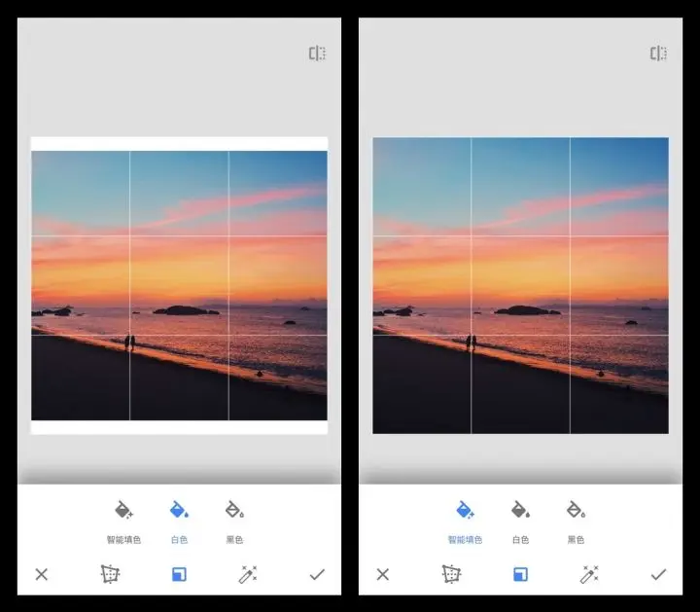Confirm edit with checkmark in right screen

tap(658, 574)
